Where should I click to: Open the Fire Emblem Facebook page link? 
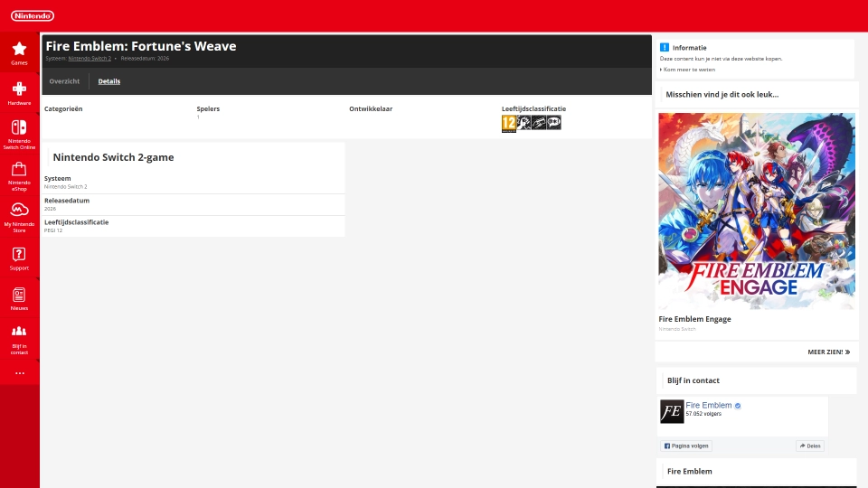click(708, 405)
